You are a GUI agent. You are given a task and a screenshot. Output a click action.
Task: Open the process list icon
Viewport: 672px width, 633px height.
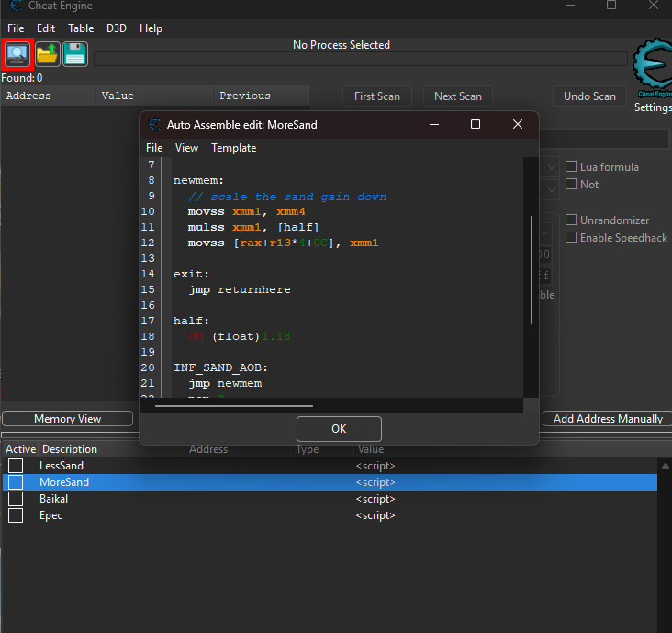pyautogui.click(x=17, y=55)
